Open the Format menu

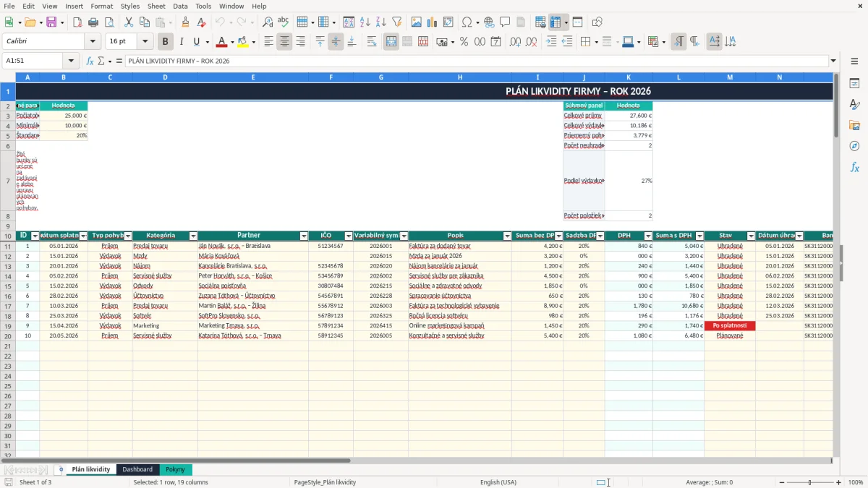click(x=101, y=6)
